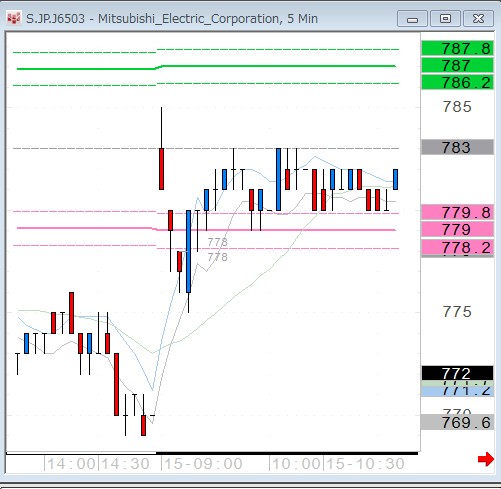
Task: Select the pink 779 price label
Action: click(457, 229)
